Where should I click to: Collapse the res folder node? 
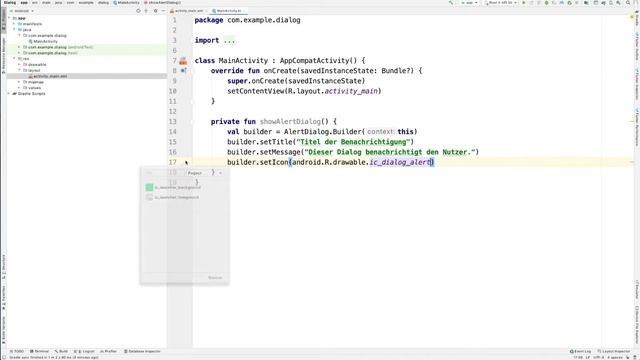15,59
